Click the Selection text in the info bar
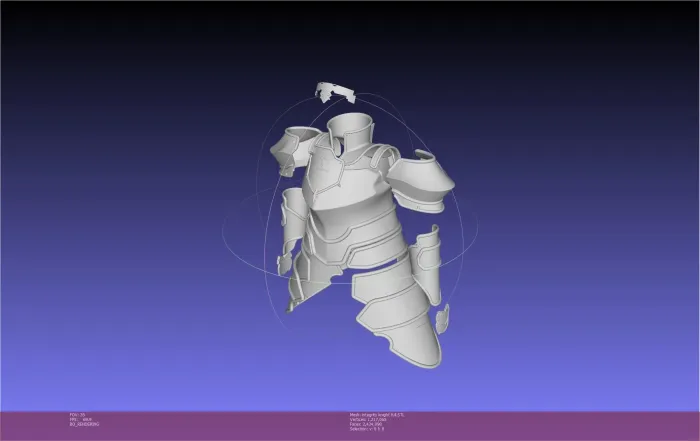 click(367, 429)
